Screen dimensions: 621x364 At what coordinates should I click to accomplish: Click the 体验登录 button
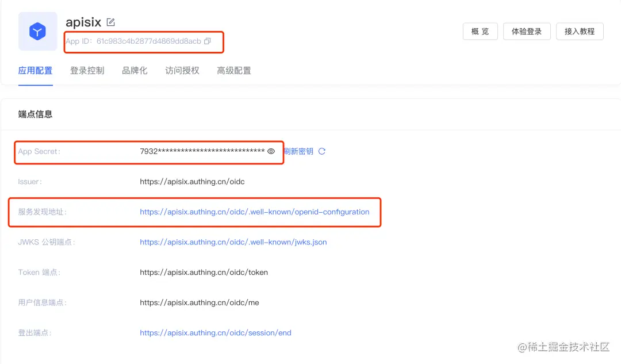[x=527, y=31]
